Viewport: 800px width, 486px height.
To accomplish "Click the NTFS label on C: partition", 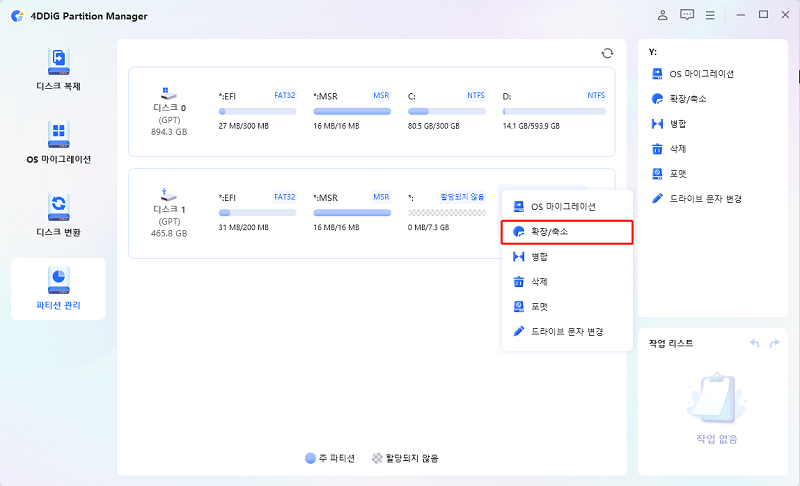I will point(476,95).
